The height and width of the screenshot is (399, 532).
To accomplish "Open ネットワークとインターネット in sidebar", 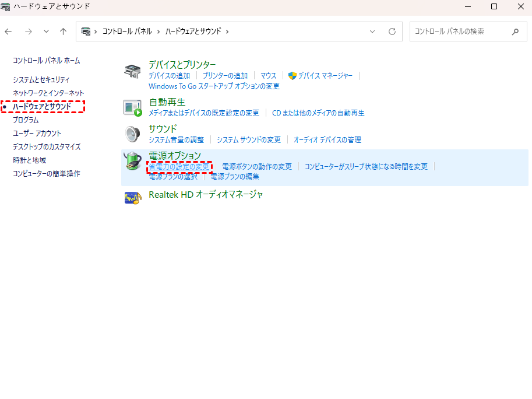I will (x=48, y=93).
